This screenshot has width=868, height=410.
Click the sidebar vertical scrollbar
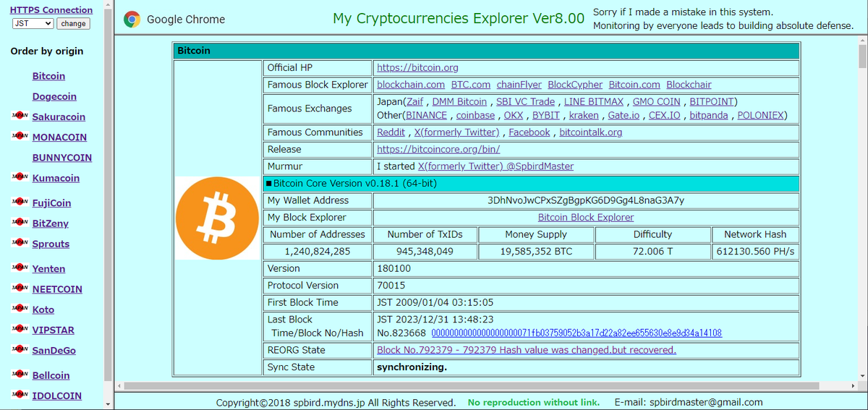pos(109,195)
